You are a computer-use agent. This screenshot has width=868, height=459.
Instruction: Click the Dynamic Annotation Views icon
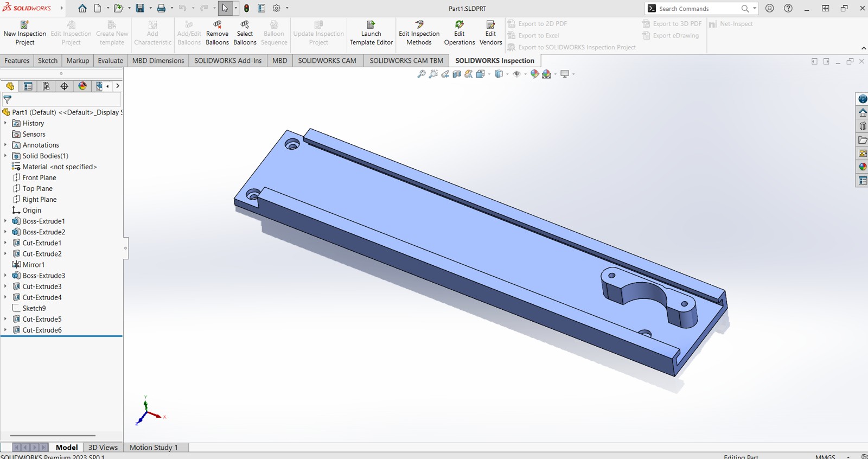coord(469,74)
